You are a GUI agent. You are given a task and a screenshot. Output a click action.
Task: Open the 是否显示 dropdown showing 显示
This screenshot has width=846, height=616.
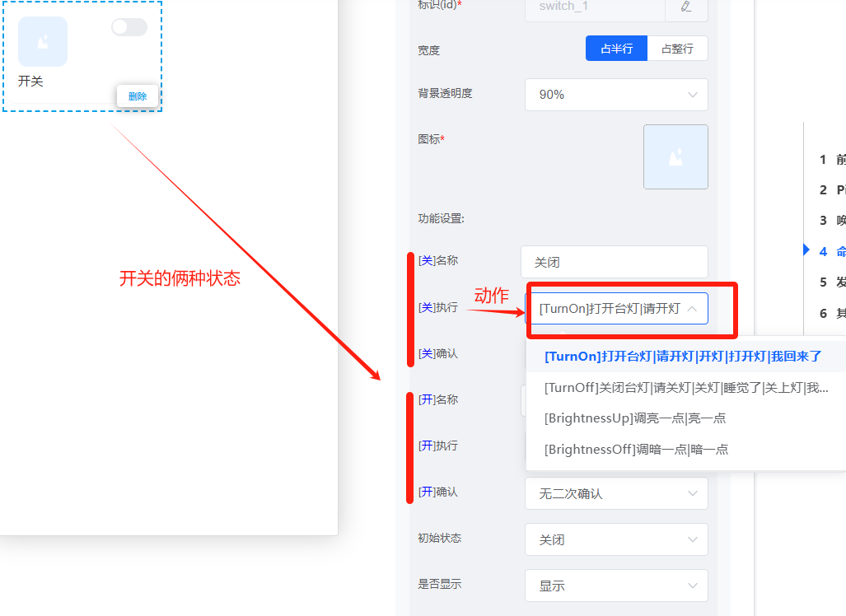616,586
